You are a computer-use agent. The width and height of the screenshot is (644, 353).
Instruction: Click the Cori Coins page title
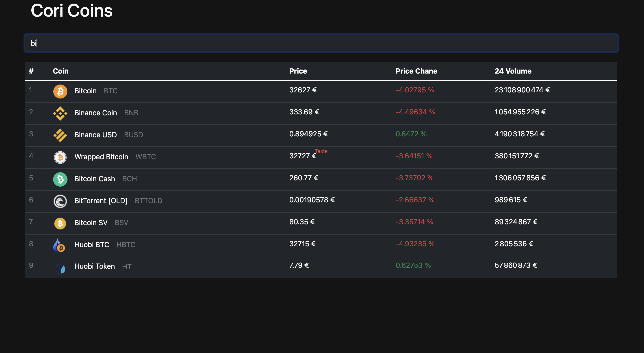click(72, 11)
